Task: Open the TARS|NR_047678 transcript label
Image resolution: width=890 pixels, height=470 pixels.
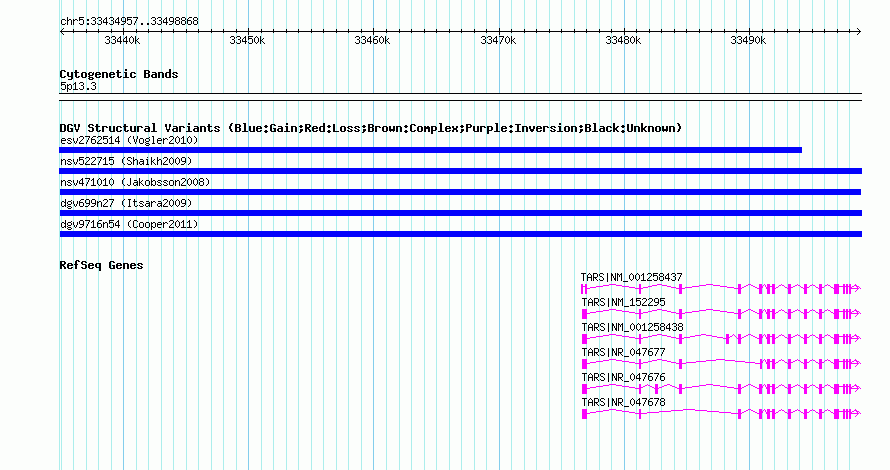Action: [x=623, y=402]
